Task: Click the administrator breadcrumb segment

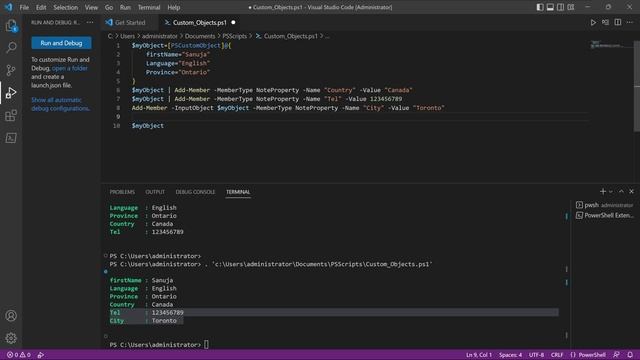Action: point(160,36)
